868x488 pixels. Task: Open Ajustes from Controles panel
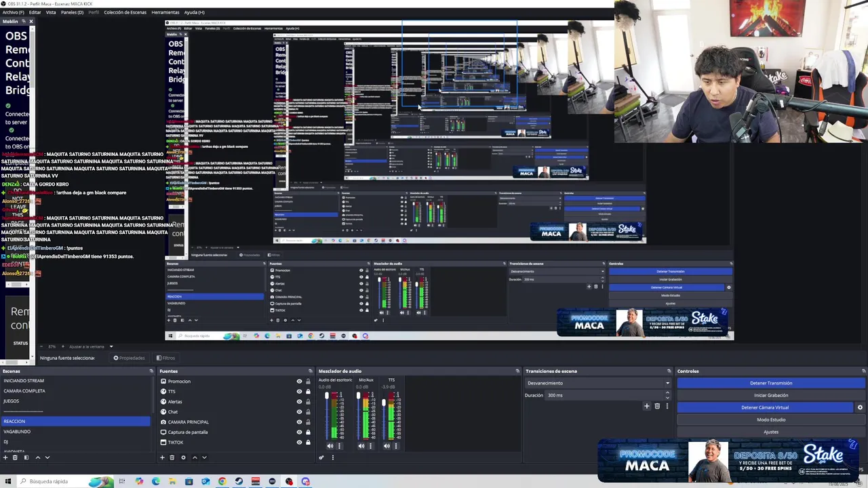tap(771, 432)
